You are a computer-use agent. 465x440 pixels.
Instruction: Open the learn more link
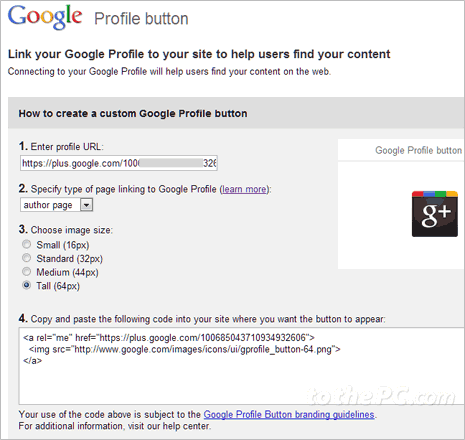(x=244, y=189)
